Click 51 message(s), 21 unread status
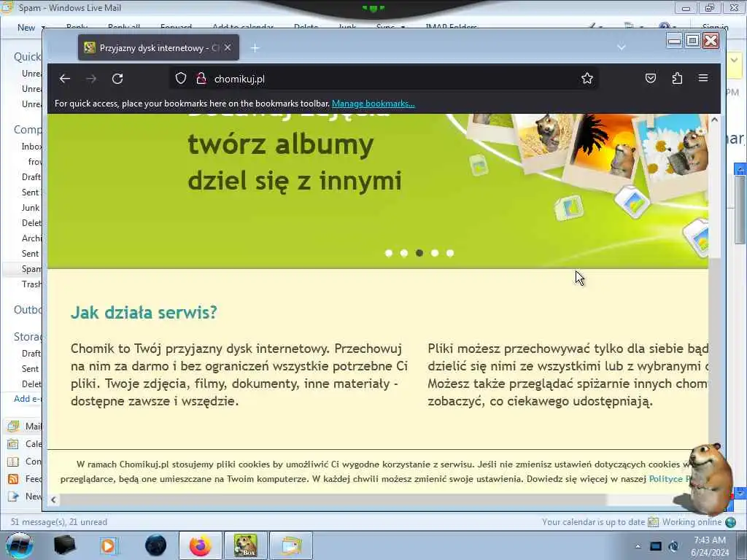The width and height of the screenshot is (747, 560). 59,522
